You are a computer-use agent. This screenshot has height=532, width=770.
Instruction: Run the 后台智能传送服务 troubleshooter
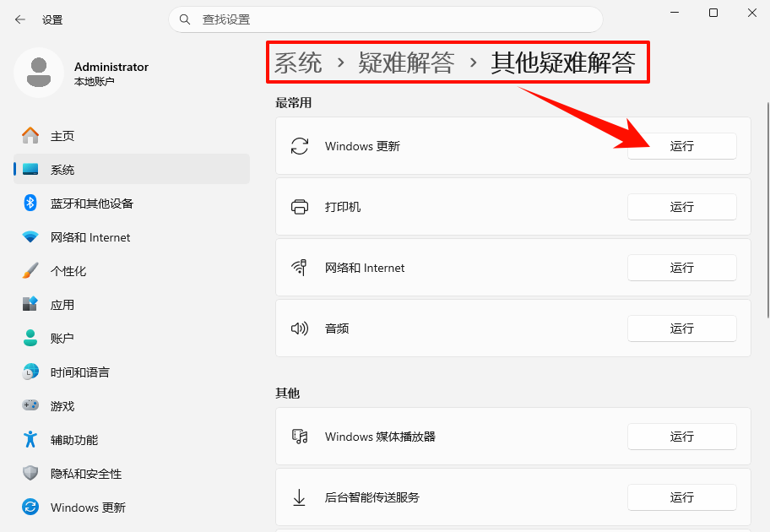click(681, 497)
